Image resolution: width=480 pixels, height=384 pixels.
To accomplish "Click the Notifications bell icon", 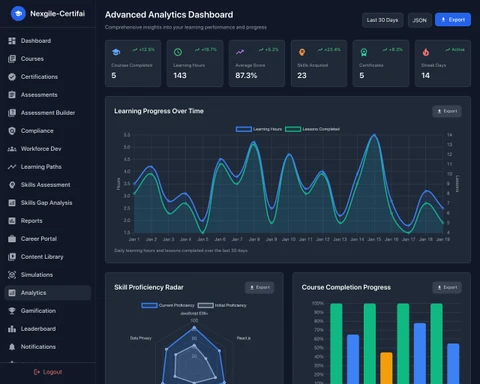I will pos(12,347).
